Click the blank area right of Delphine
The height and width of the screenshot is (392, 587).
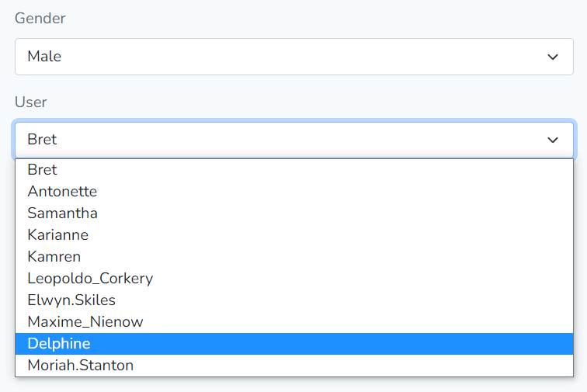pyautogui.click(x=349, y=343)
